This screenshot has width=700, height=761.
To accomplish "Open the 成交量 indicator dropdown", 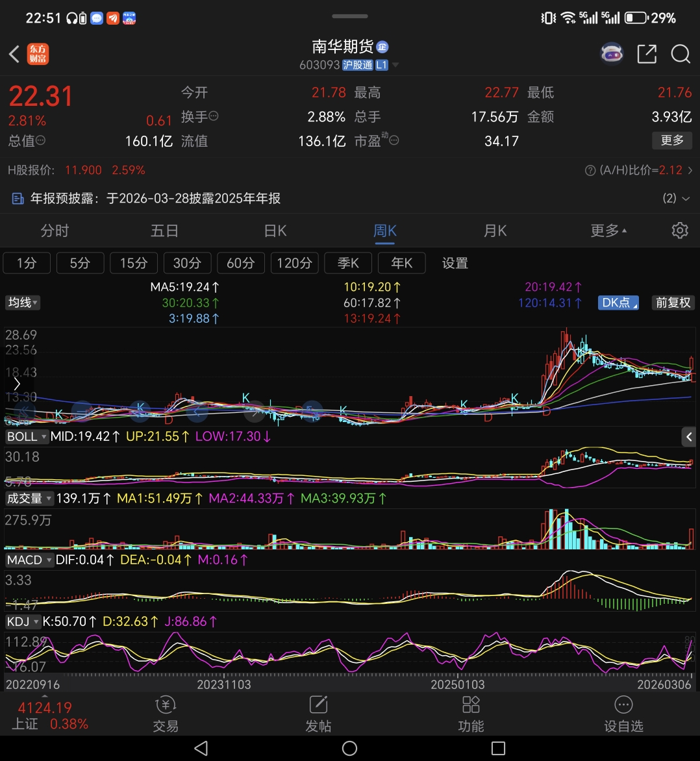I will (x=29, y=499).
